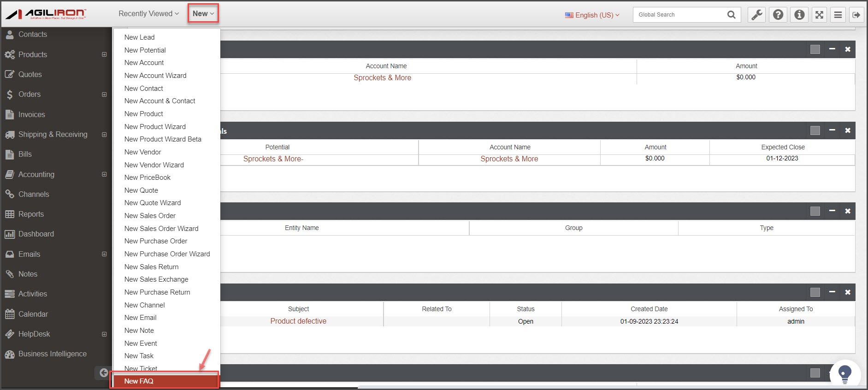868x390 pixels.
Task: Expand the Shipping & Receiving submenu
Action: pyautogui.click(x=104, y=135)
